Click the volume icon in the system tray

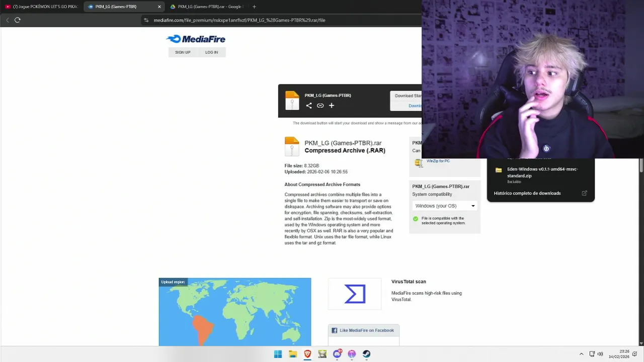pos(600,354)
